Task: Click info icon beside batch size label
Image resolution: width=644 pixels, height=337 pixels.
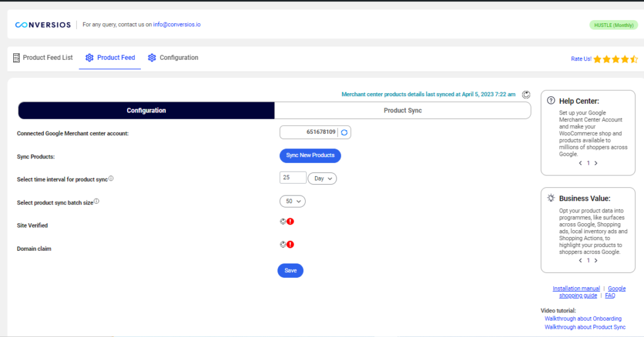Action: 96,201
